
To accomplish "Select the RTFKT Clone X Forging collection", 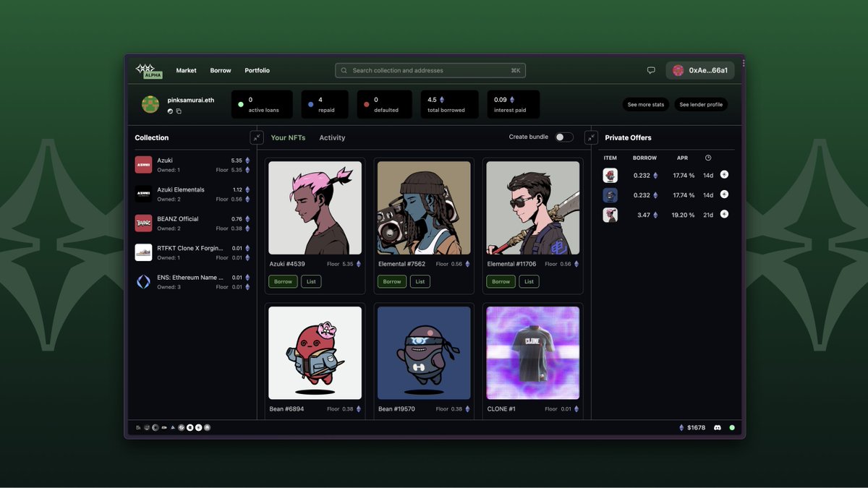I will [x=192, y=252].
